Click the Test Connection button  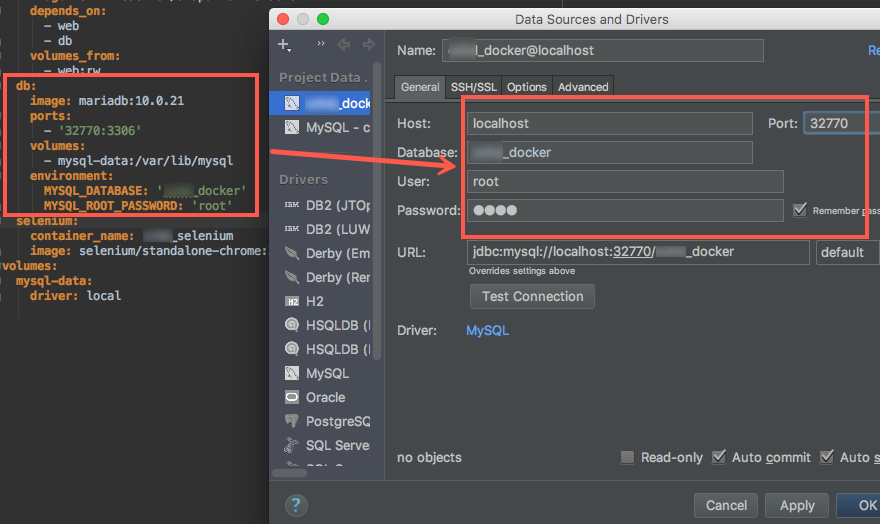coord(532,296)
